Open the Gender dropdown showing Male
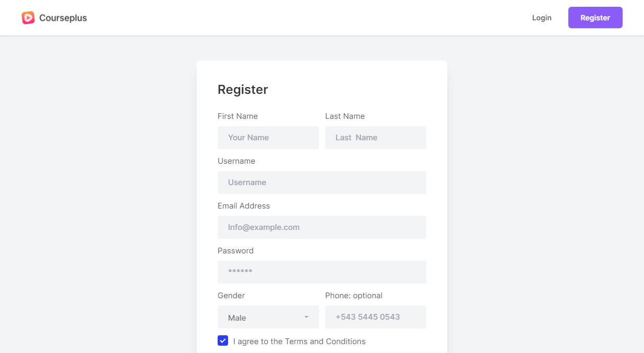Viewport: 644px width, 353px height. pyautogui.click(x=263, y=317)
